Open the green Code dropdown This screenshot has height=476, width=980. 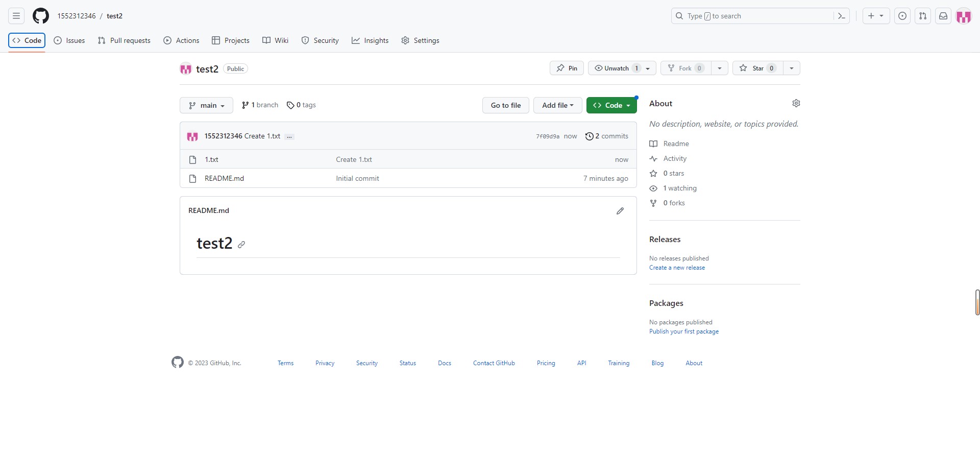point(611,105)
